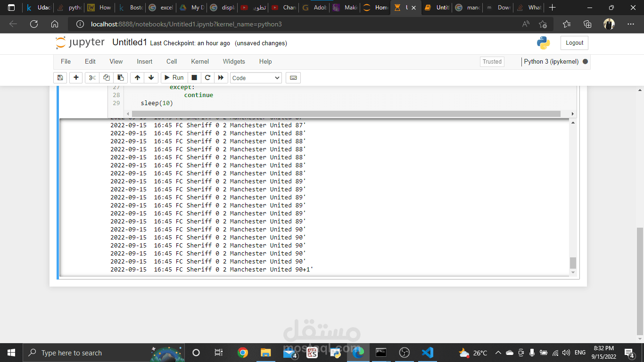This screenshot has width=644, height=362.
Task: Click the Jupyter logo
Action: [x=80, y=42]
